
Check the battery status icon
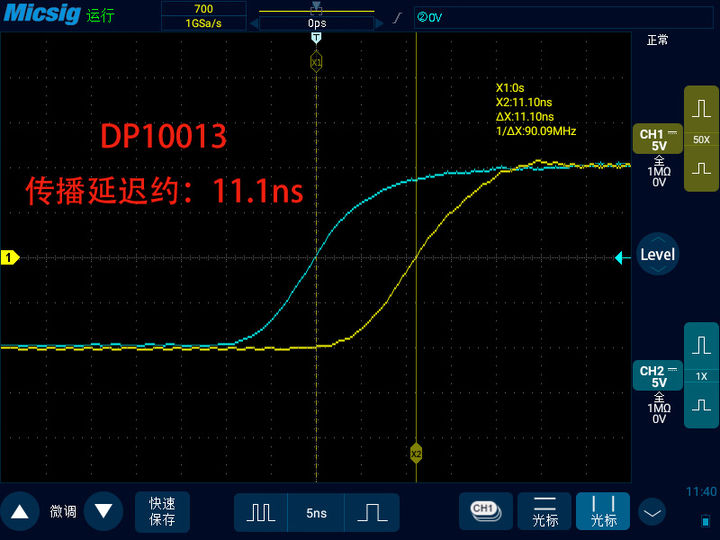(706, 521)
